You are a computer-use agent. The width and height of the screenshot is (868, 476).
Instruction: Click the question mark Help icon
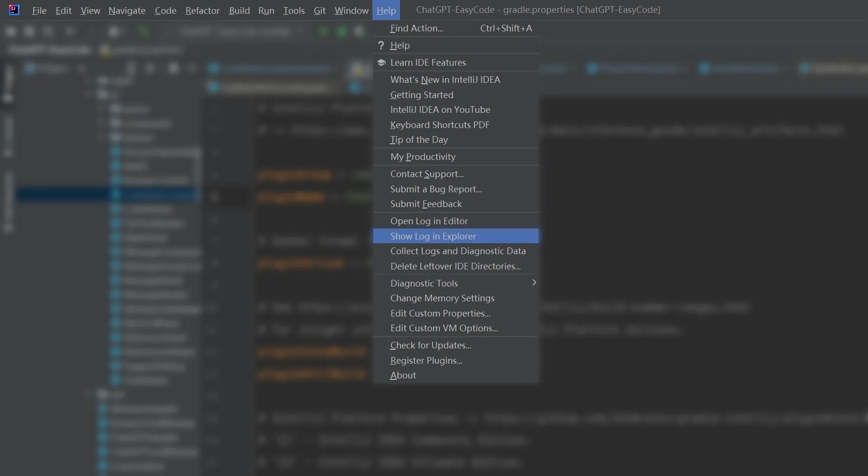pyautogui.click(x=380, y=45)
